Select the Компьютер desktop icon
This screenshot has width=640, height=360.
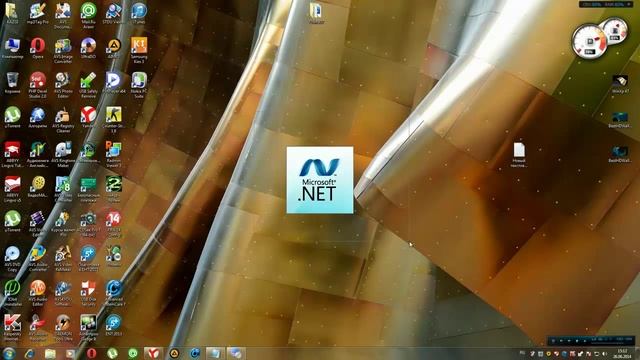(x=12, y=48)
